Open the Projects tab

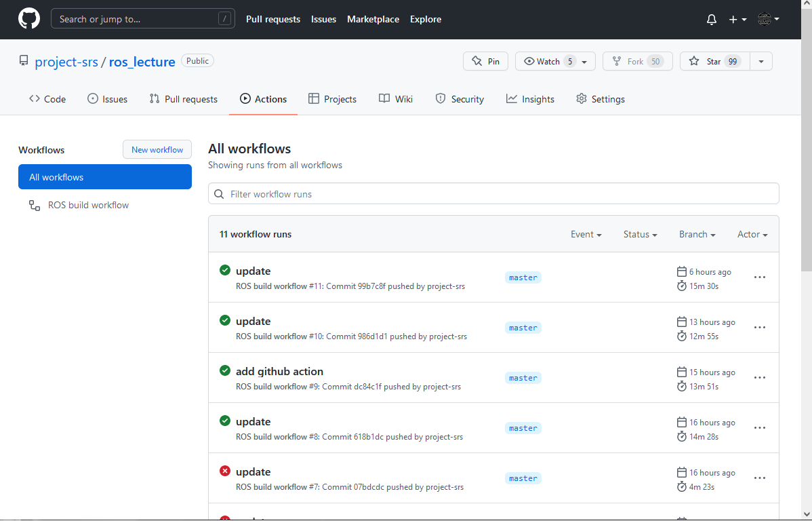coord(332,99)
